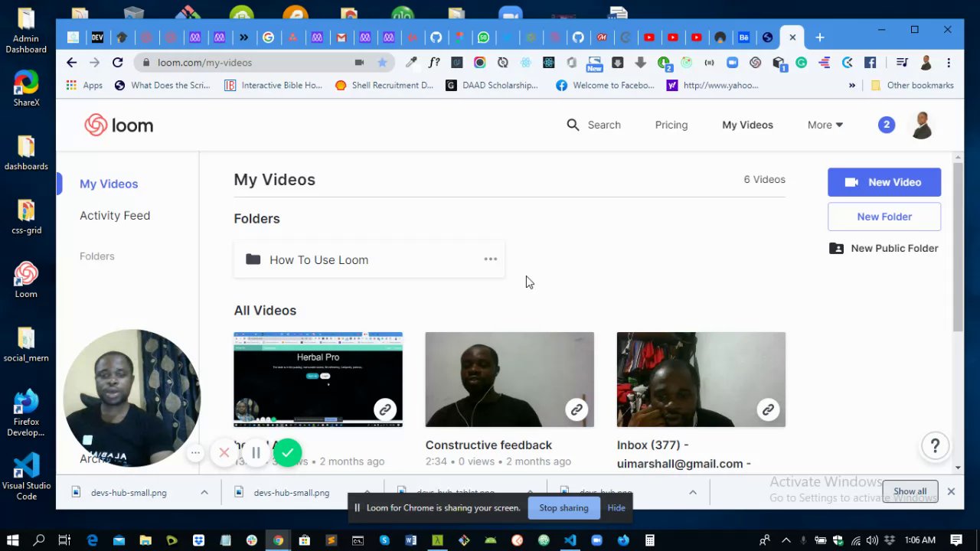The image size is (980, 551).
Task: Open the Search magnifier in Loom header
Action: (x=573, y=125)
